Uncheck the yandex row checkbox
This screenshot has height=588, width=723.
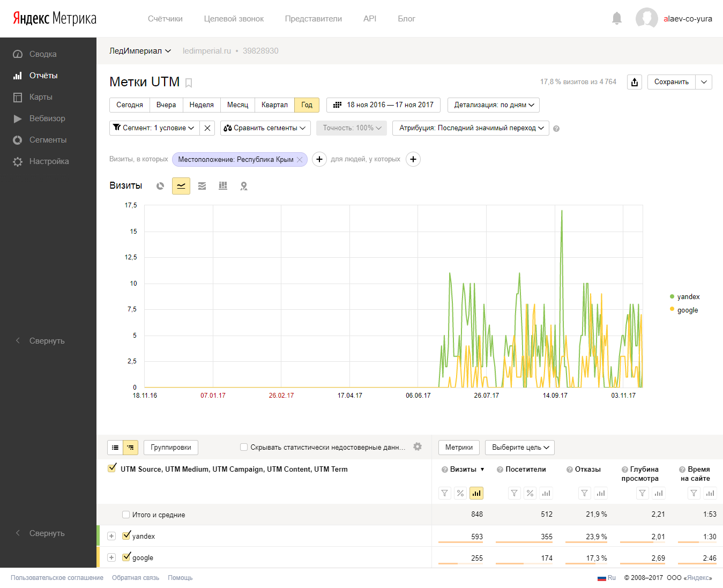coord(126,535)
